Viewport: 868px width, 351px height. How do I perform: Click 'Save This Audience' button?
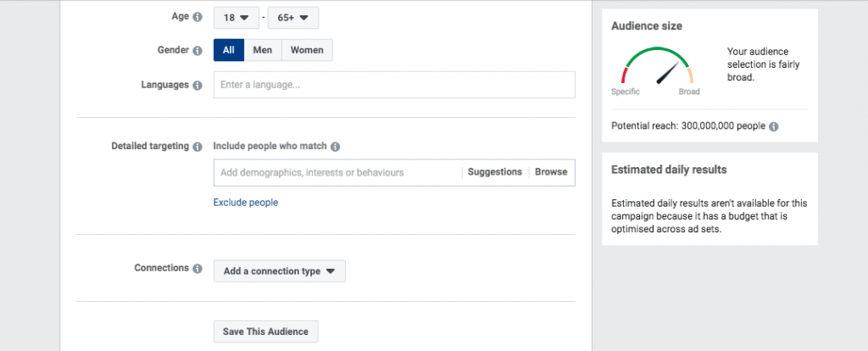click(x=265, y=331)
